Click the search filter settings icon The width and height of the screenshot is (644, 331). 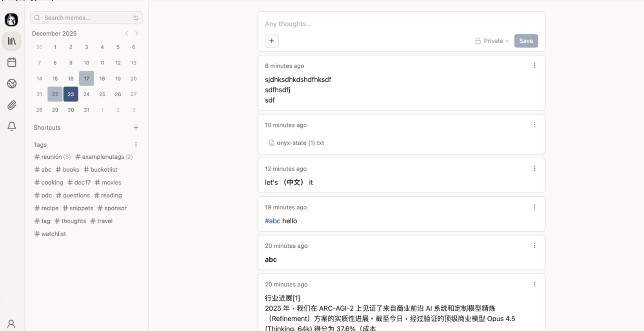pyautogui.click(x=136, y=18)
